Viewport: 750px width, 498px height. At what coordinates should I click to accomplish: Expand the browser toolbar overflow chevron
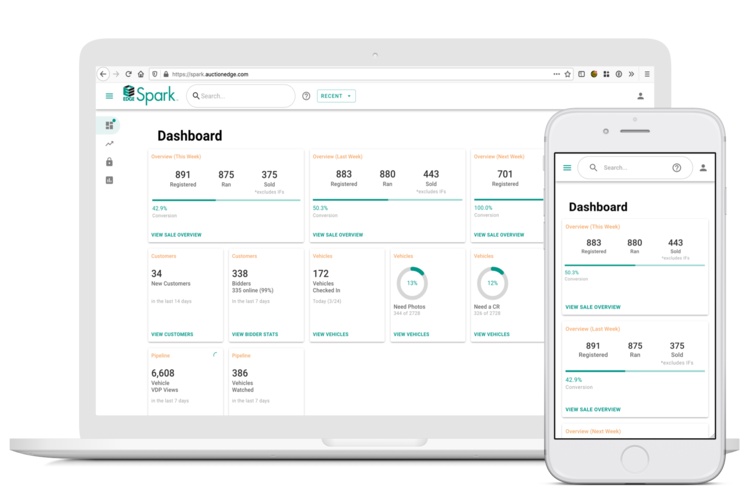click(633, 74)
